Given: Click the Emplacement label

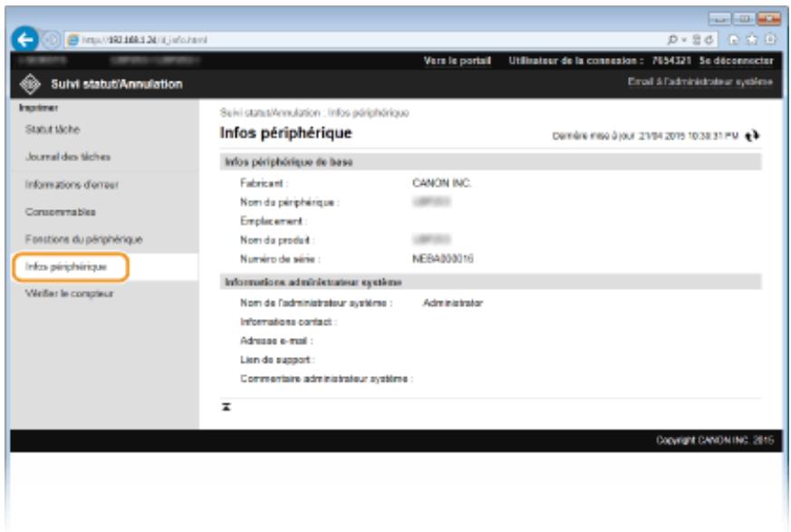Looking at the screenshot, I should coord(274,221).
